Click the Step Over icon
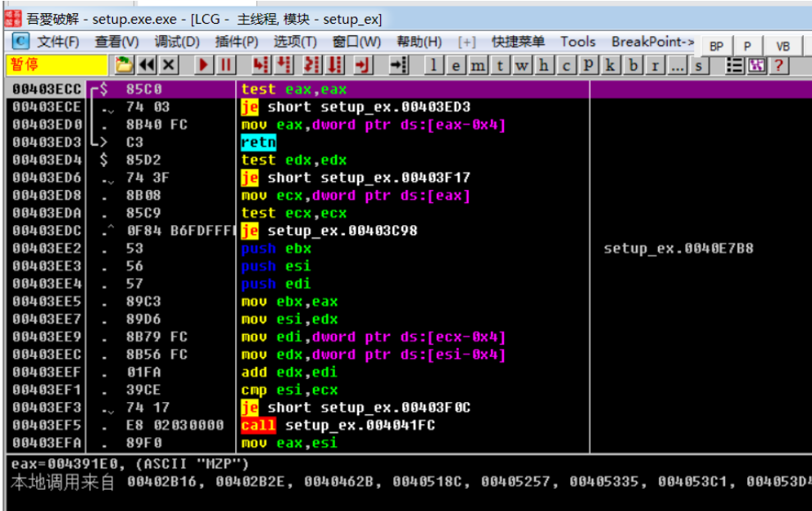 click(284, 66)
